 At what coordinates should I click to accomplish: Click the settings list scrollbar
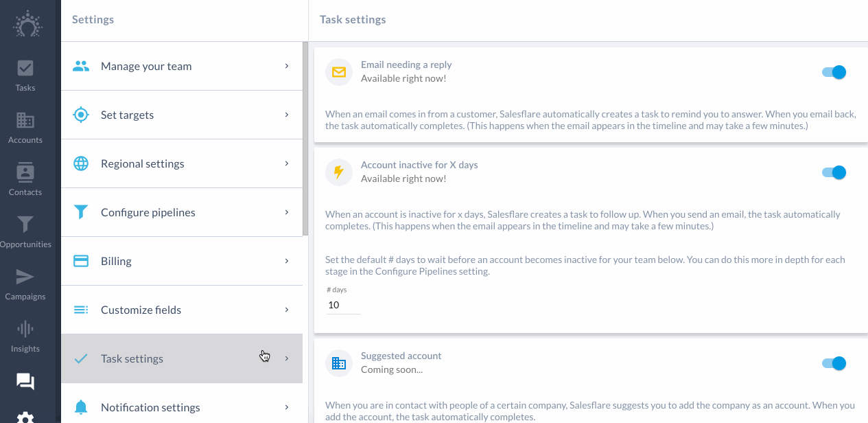pos(305,139)
